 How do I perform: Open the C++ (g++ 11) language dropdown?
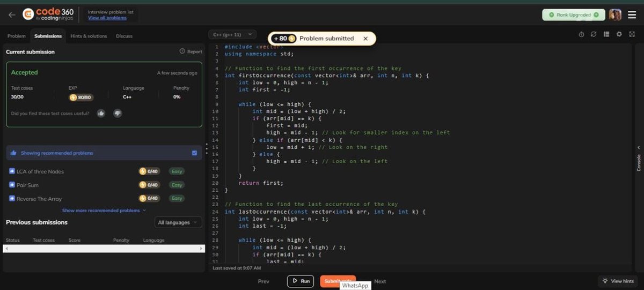232,34
